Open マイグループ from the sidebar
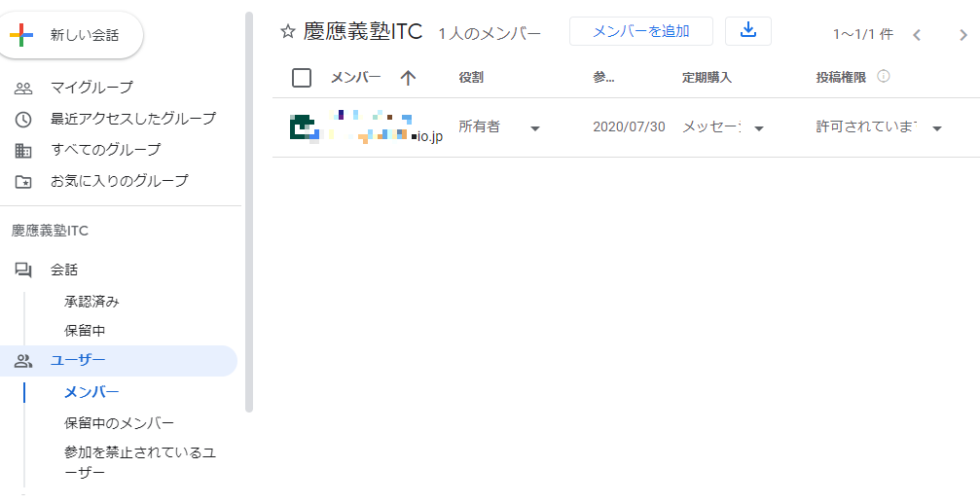The height and width of the screenshot is (504, 980). coord(91,88)
